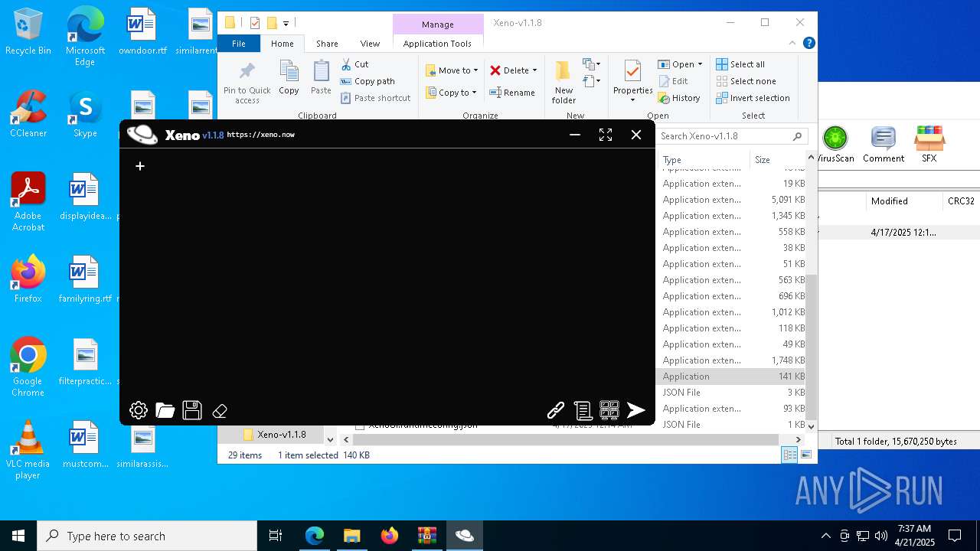Click the Manage contextual tab
Image resolution: width=980 pixels, height=551 pixels.
[x=438, y=24]
